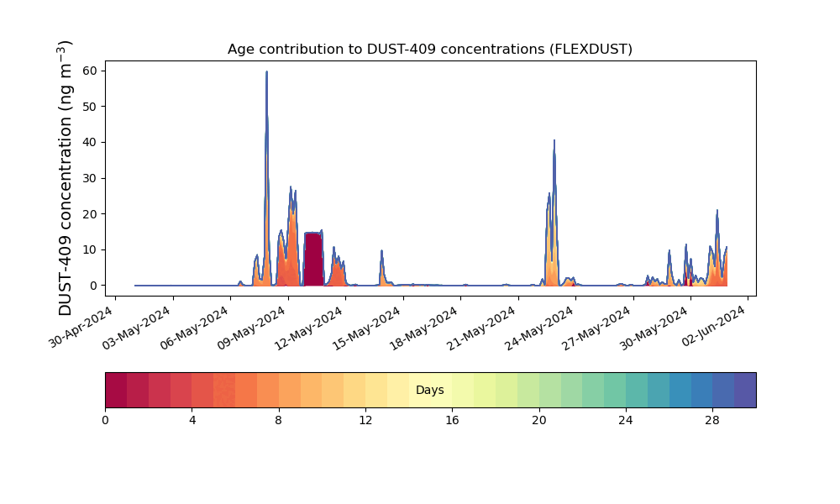
Task: Click the purple colorbar segment at the far end
Action: tap(745, 391)
